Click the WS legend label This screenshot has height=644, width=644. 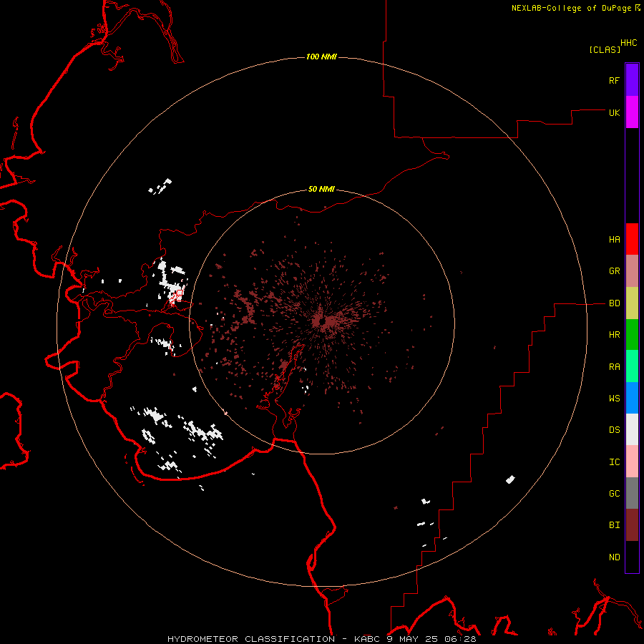click(614, 399)
